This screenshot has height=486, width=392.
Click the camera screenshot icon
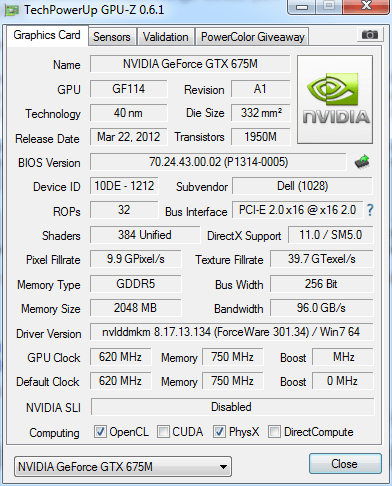pyautogui.click(x=370, y=35)
